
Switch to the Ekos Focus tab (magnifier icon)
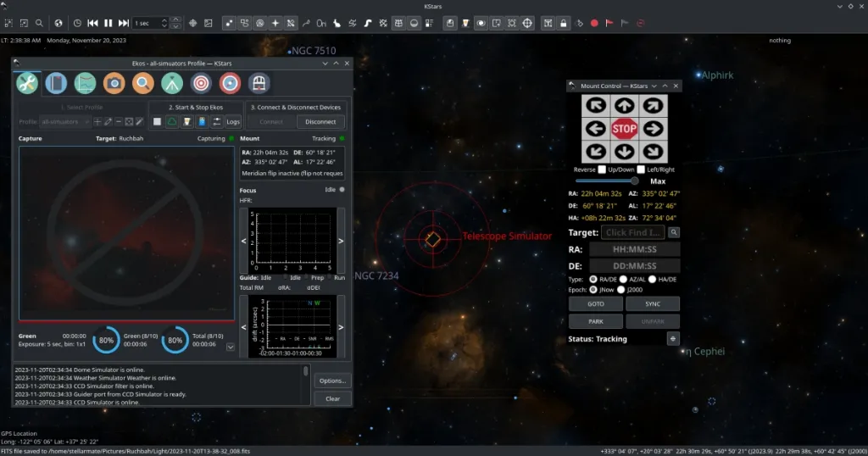(142, 84)
